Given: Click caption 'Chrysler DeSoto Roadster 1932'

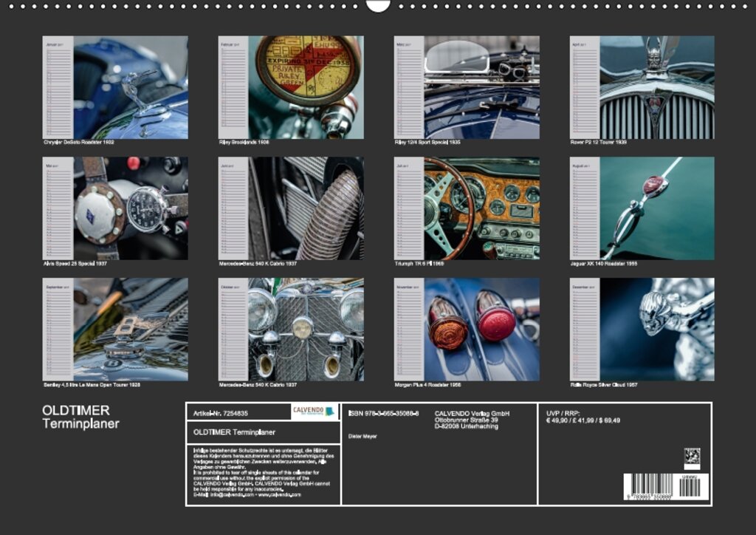Looking at the screenshot, I should [78, 143].
